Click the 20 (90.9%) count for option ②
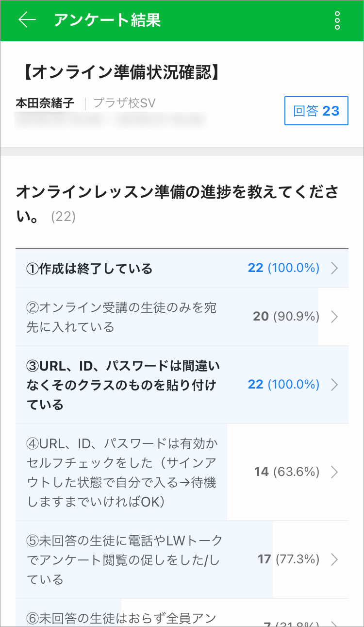The height and width of the screenshot is (627, 364). pos(286,317)
